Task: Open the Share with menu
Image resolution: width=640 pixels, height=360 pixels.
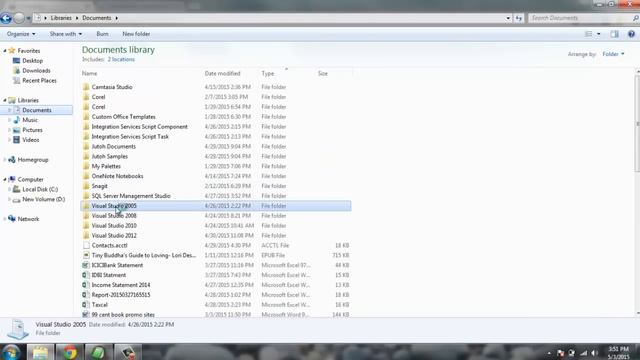Action: (x=66, y=34)
